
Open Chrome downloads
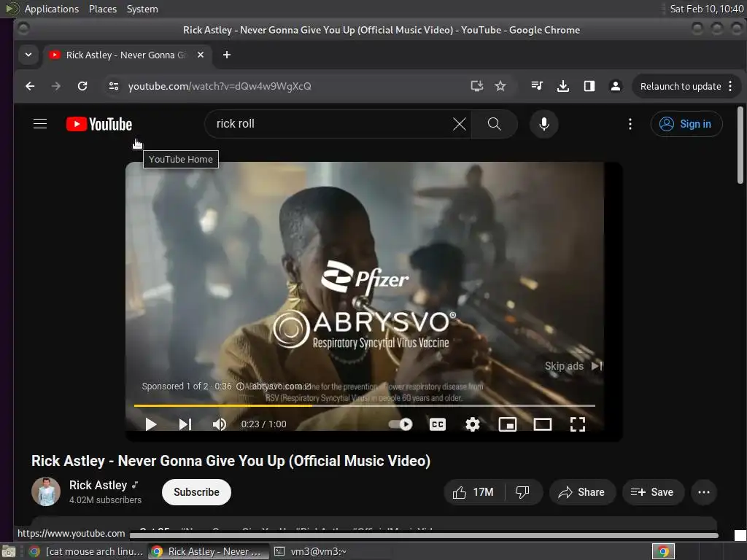pyautogui.click(x=563, y=86)
